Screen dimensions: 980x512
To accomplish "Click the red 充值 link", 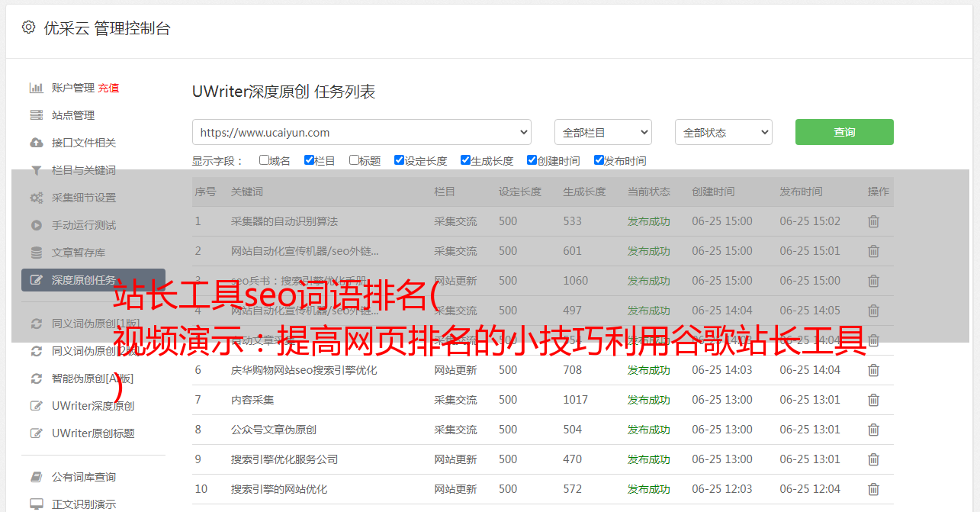I will (108, 88).
